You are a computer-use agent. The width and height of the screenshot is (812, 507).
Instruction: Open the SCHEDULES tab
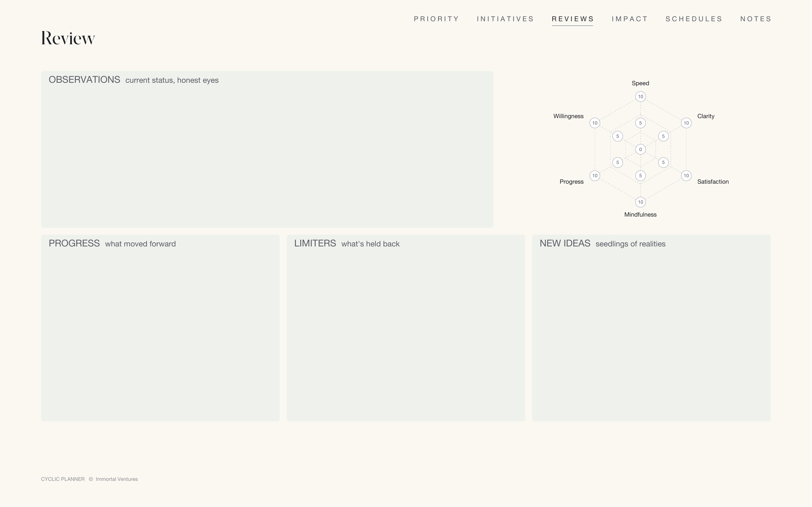coord(693,19)
